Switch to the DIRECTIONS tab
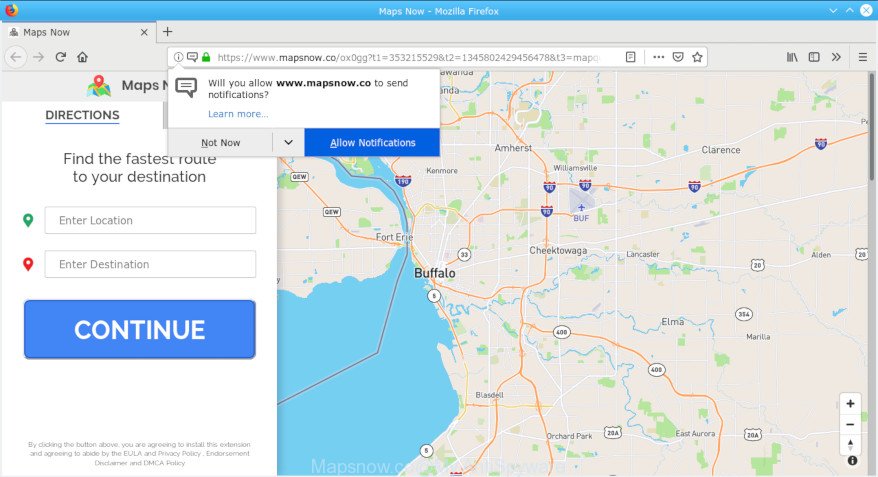Viewport: 878px width, 477px height. 82,115
